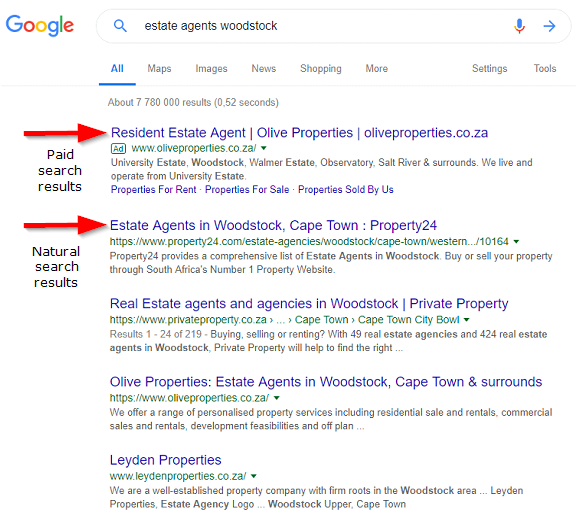Viewport: 576px width, 520px height.
Task: Expand the privateproperty.co.za URL dropdown arrow
Action: (467, 320)
